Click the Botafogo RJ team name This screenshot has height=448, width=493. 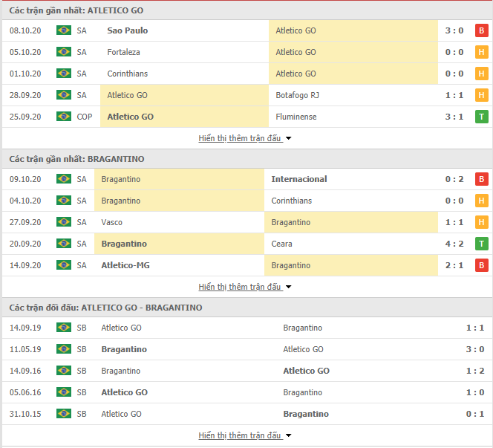(297, 95)
